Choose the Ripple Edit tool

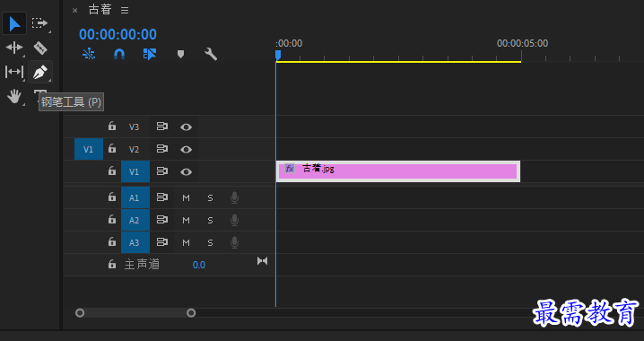tap(14, 48)
